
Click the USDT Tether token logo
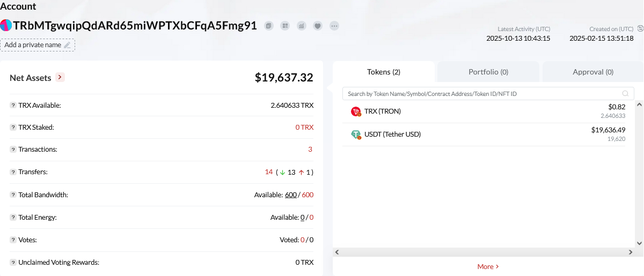point(356,135)
